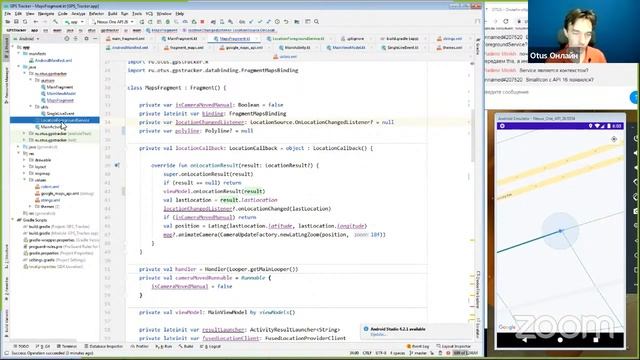Collapse the utils package node
Image resolution: width=640 pixels, height=360 pixels.
tap(31, 107)
